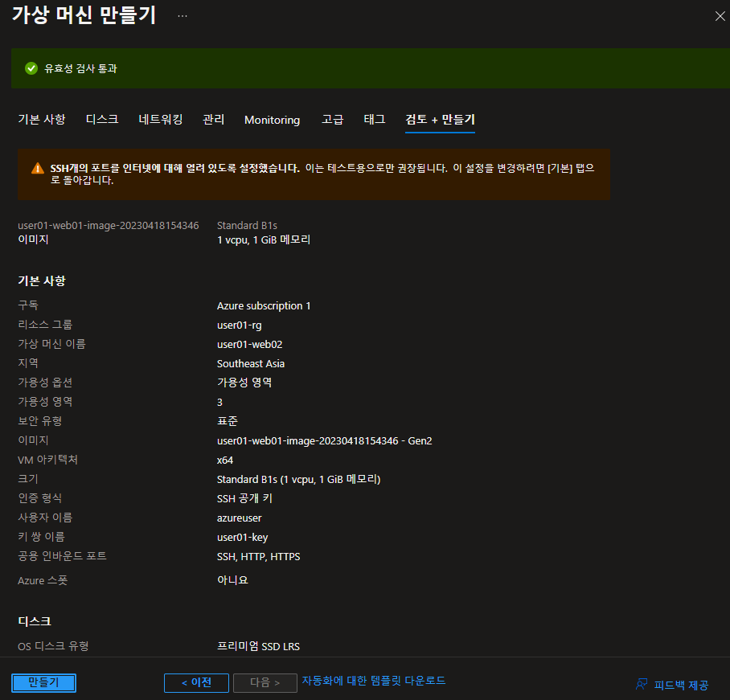Click the 키 쌍 이름 label
The height and width of the screenshot is (700, 730).
pos(41,537)
